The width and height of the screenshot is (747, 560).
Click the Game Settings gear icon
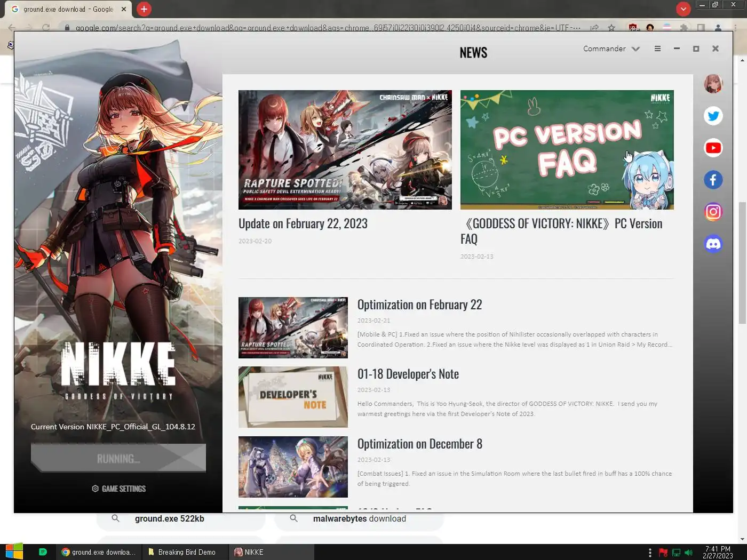click(95, 489)
